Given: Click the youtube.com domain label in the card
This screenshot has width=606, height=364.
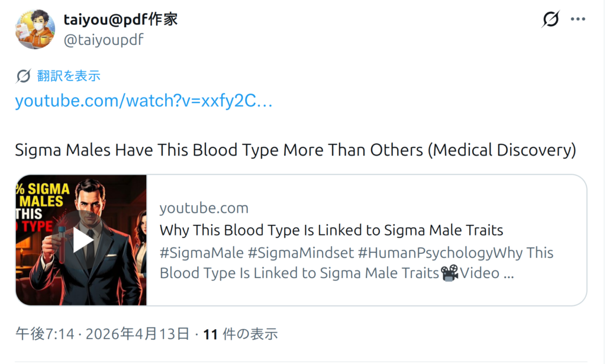Looking at the screenshot, I should pyautogui.click(x=204, y=208).
